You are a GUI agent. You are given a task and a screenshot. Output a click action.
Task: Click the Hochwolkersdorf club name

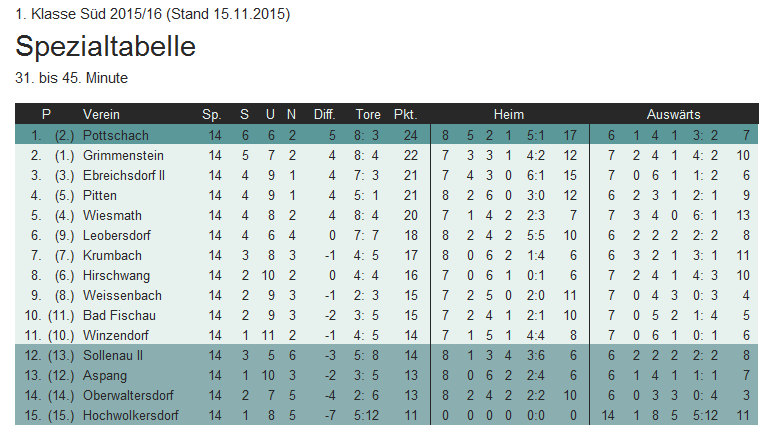click(x=131, y=415)
